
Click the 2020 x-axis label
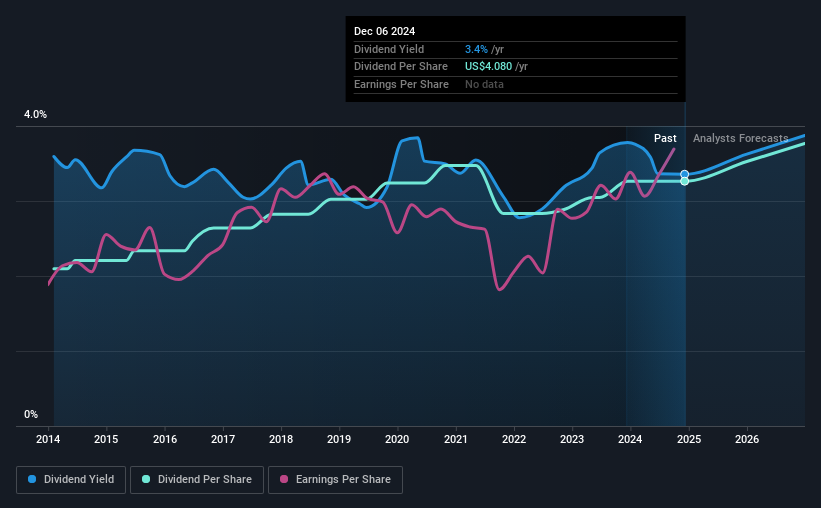point(397,439)
